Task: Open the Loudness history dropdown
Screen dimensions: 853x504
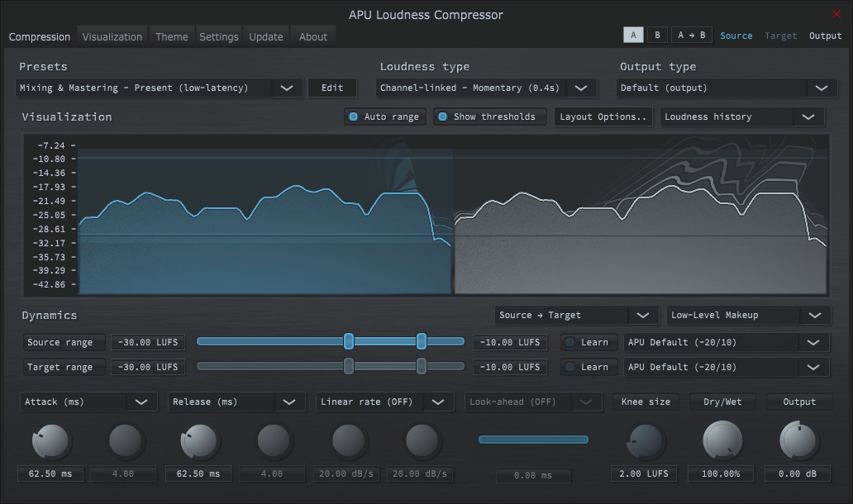Action: click(x=741, y=116)
